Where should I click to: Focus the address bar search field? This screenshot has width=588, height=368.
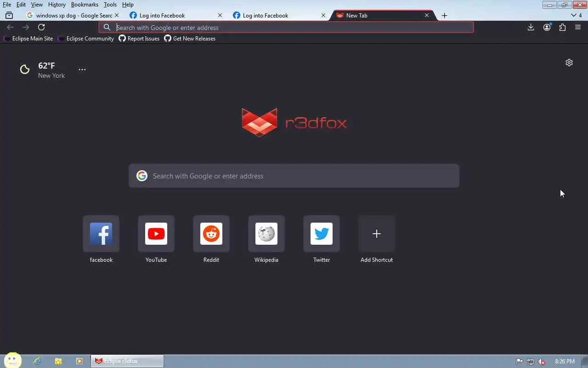click(286, 28)
